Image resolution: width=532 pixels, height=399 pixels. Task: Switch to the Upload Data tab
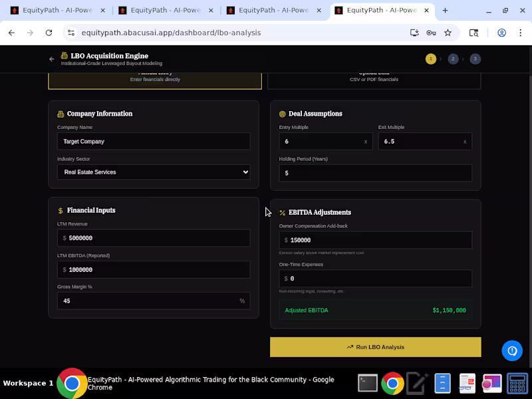[x=374, y=76]
